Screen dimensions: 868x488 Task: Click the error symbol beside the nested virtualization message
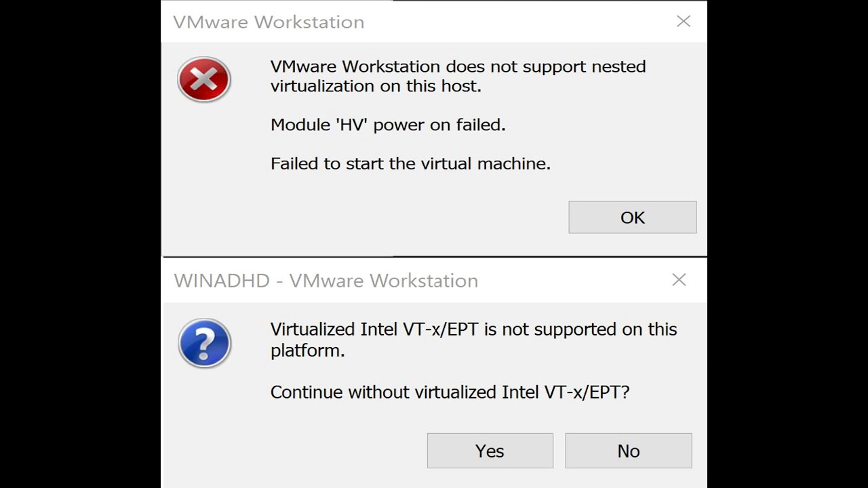[204, 79]
